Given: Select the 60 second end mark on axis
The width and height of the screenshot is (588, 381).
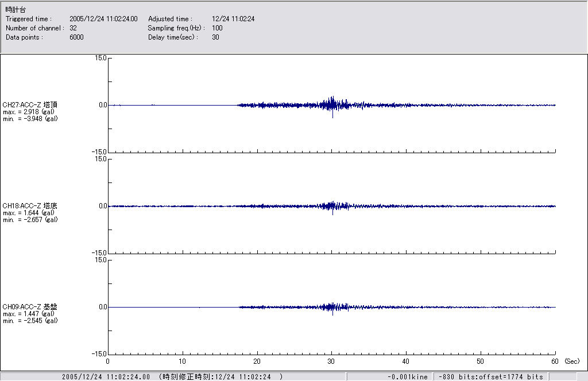Looking at the screenshot, I should pos(555,361).
